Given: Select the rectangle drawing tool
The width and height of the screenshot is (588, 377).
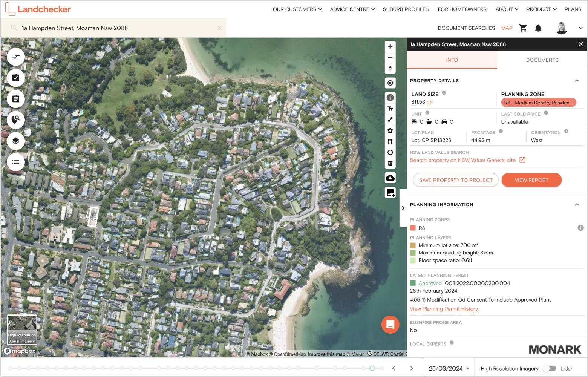Looking at the screenshot, I should 390,141.
